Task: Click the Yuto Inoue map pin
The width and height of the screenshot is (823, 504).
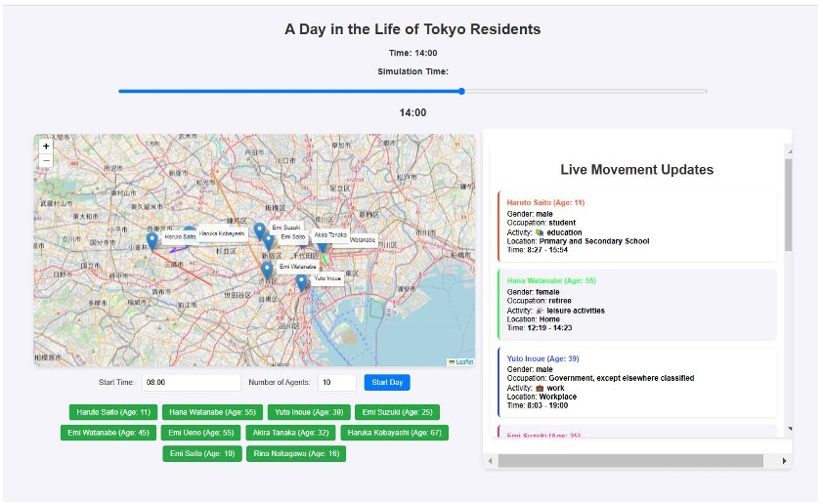Action: (x=302, y=282)
